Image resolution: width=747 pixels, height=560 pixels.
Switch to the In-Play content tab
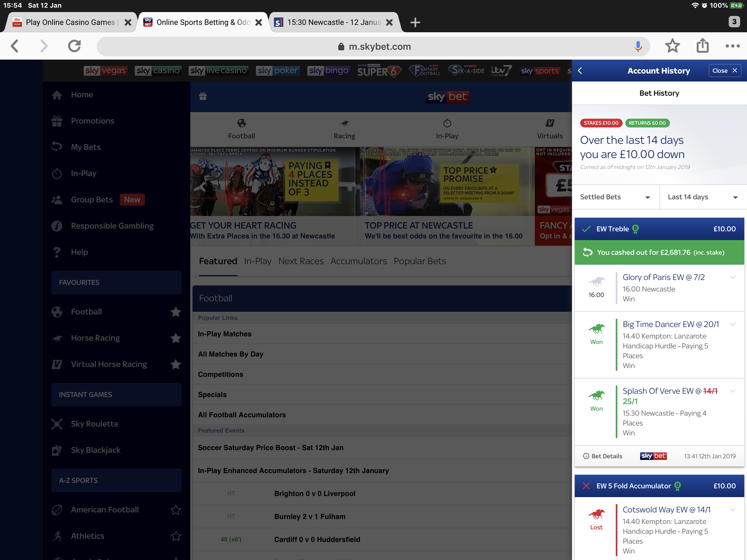(258, 261)
